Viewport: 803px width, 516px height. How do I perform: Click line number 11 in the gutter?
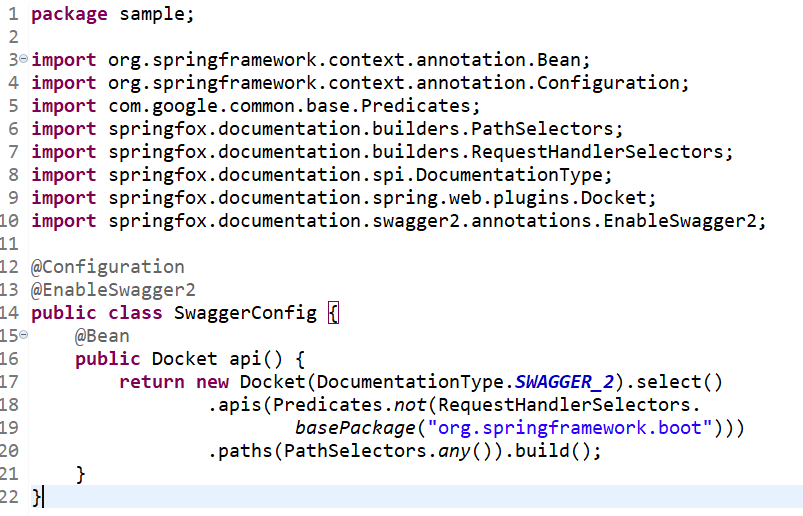[x=9, y=244]
